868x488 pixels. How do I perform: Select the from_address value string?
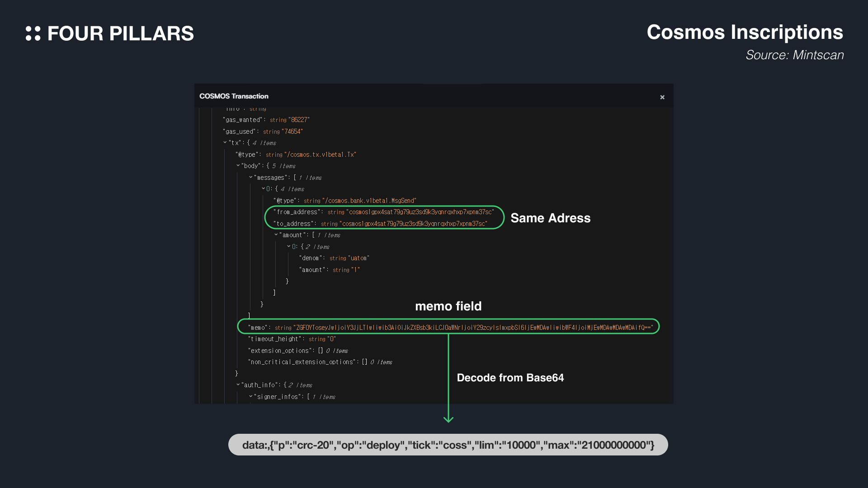point(420,212)
